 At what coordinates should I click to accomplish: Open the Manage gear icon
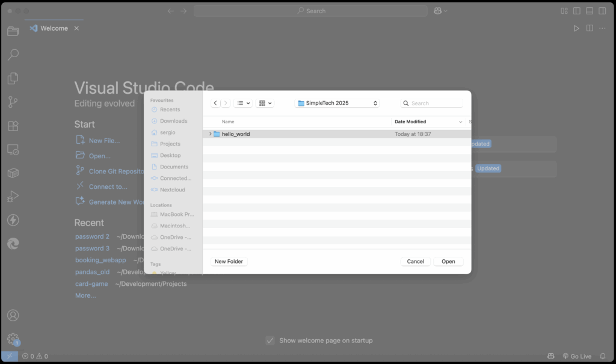13,339
